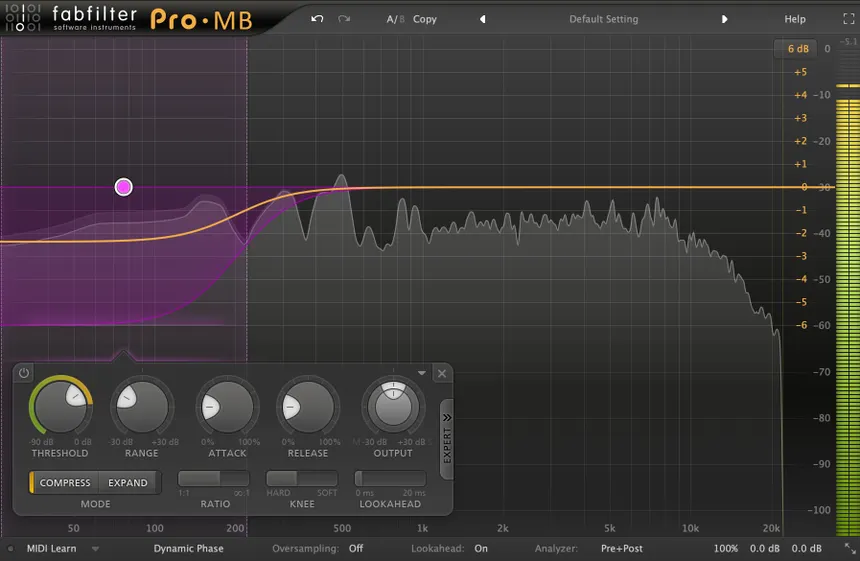Open the MIDI Learn dropdown arrow
The height and width of the screenshot is (561, 860).
[95, 548]
